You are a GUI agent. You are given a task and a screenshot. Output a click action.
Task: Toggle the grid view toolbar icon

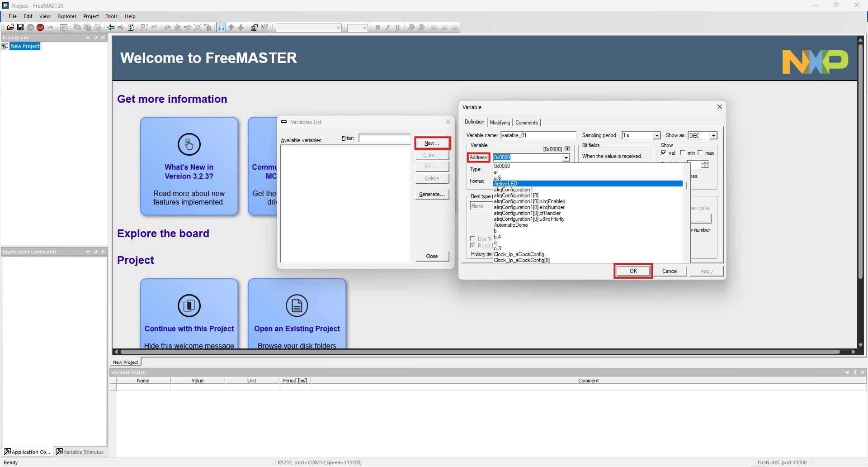click(221, 28)
